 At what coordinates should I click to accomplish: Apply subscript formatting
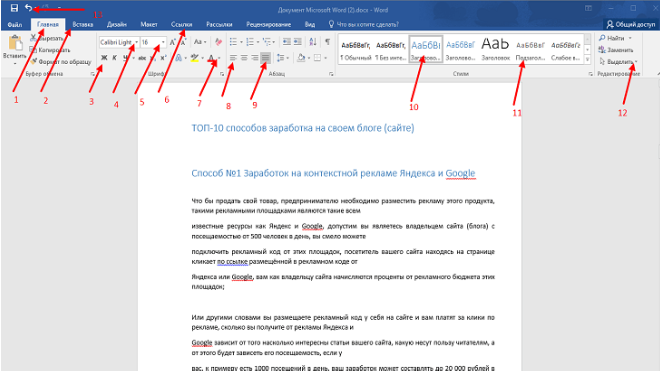pyautogui.click(x=153, y=58)
